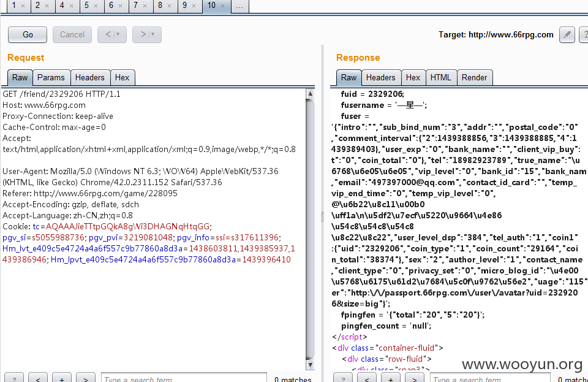This screenshot has width=588, height=382.
Task: Click the Target: http://www.66rpg.com label
Action: coord(496,34)
